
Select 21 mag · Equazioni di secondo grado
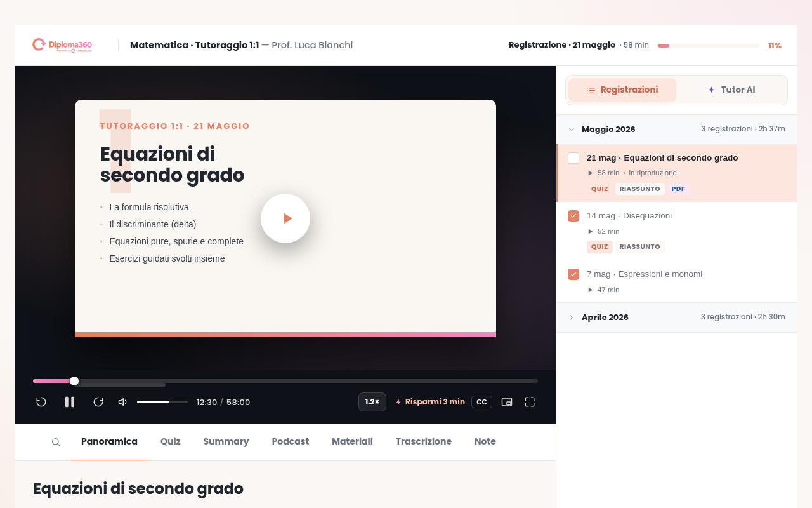click(662, 158)
